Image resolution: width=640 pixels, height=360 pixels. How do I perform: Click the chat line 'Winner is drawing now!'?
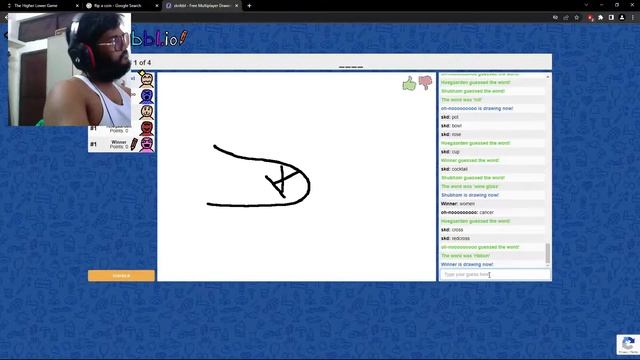coord(467,264)
